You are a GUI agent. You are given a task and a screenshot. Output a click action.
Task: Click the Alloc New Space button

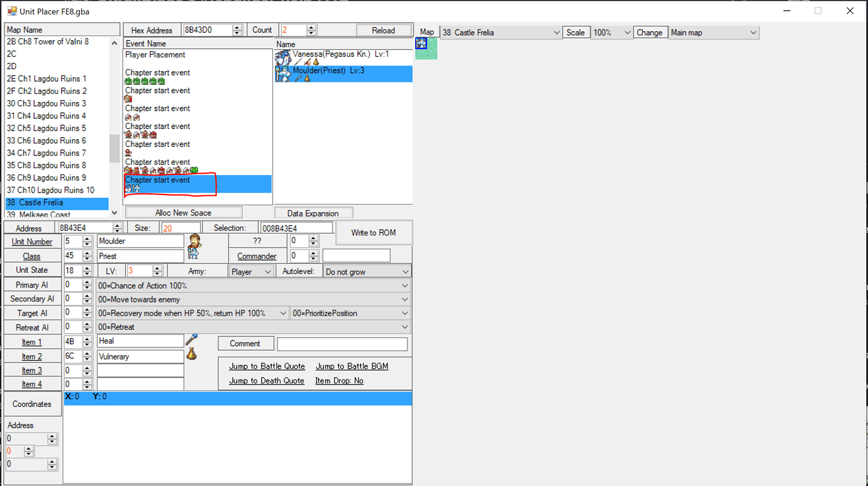point(183,212)
